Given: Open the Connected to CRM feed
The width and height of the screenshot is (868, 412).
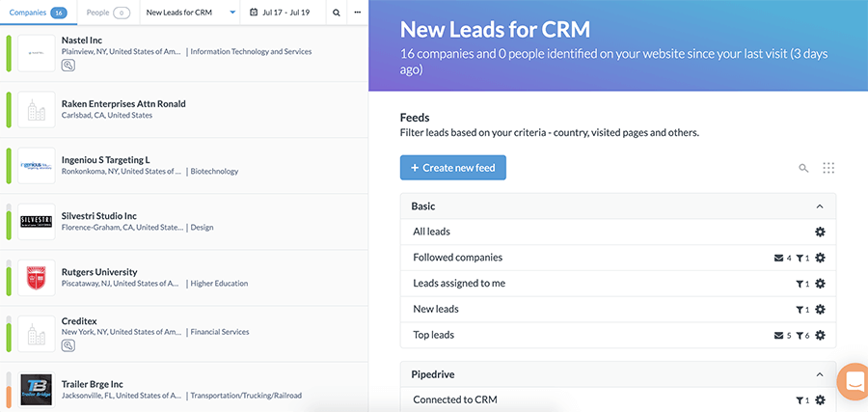Looking at the screenshot, I should 618,399.
